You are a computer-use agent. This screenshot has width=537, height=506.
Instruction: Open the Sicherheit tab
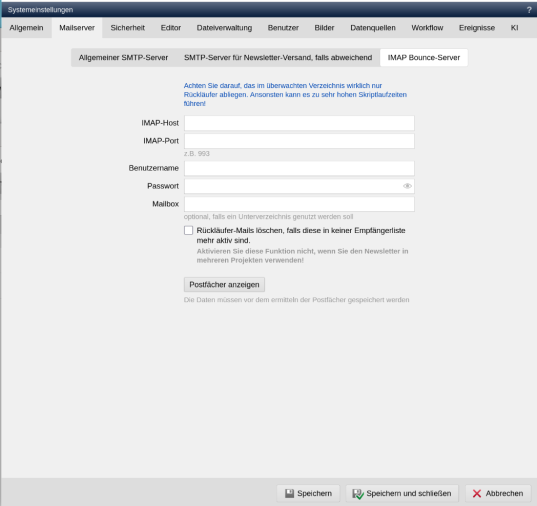click(x=127, y=28)
